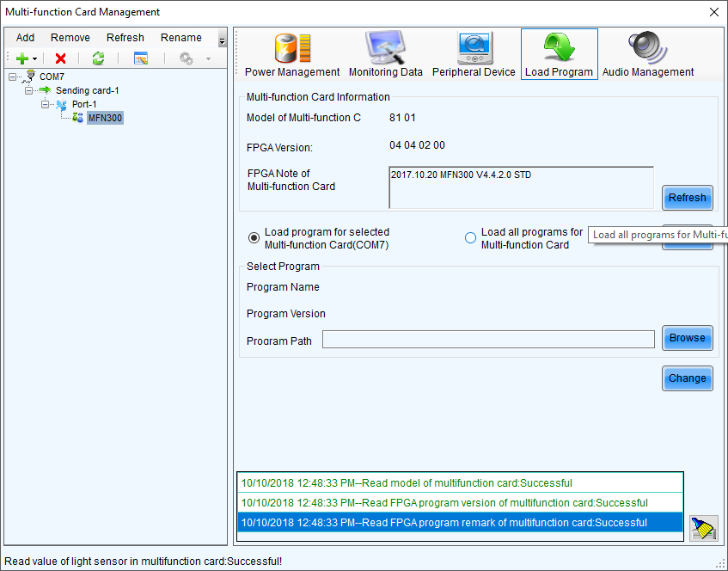Select 'Load all programs for Multi-function Card'
Viewport: 728px width, 571px height.
coord(470,238)
